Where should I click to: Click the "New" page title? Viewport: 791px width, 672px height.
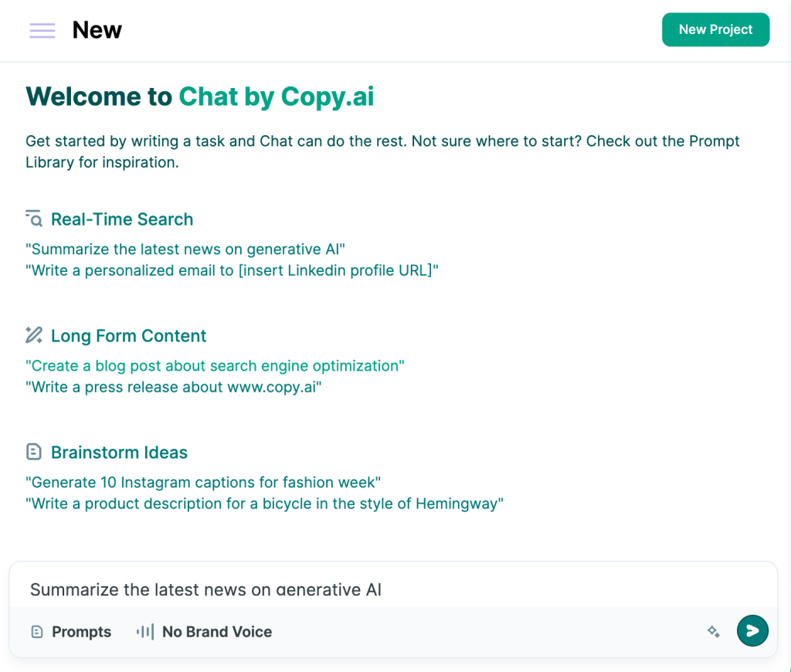(97, 30)
